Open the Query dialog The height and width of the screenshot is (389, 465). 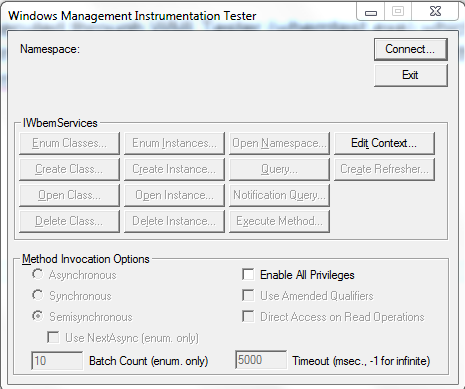point(279,169)
